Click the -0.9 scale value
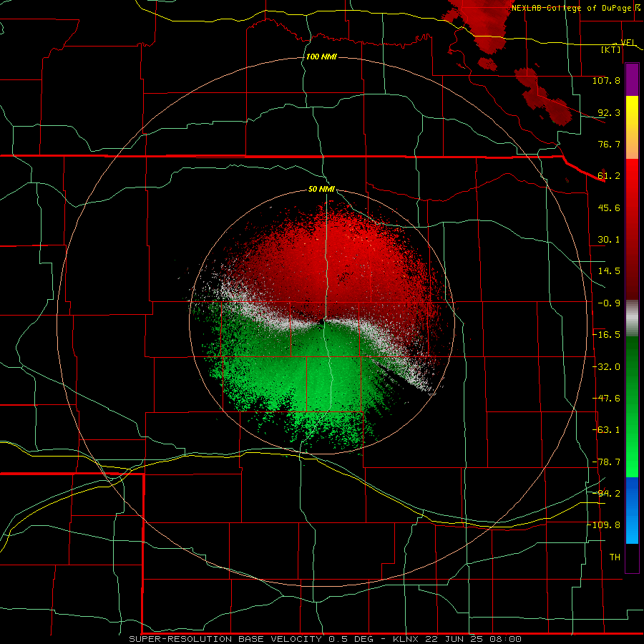 pos(609,303)
